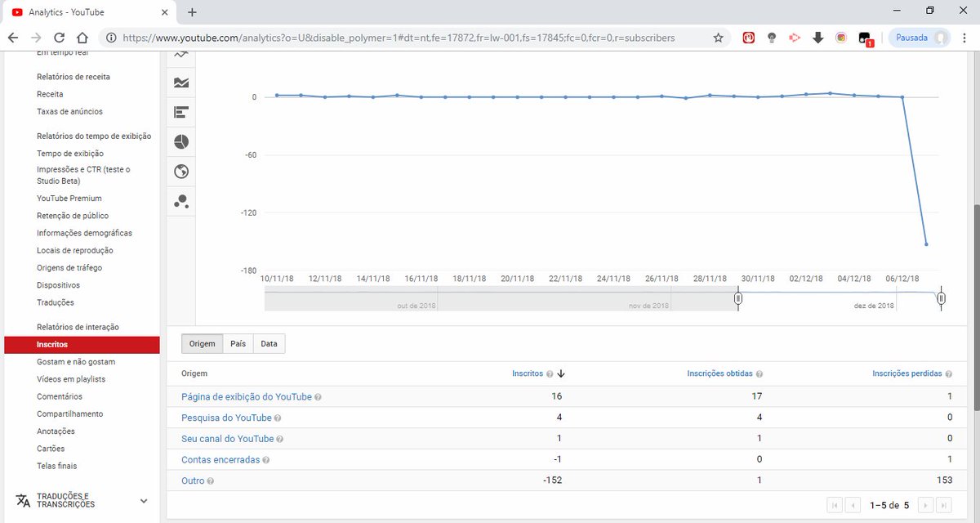Open the Telas finais report
This screenshot has height=523, width=980.
click(x=57, y=466)
